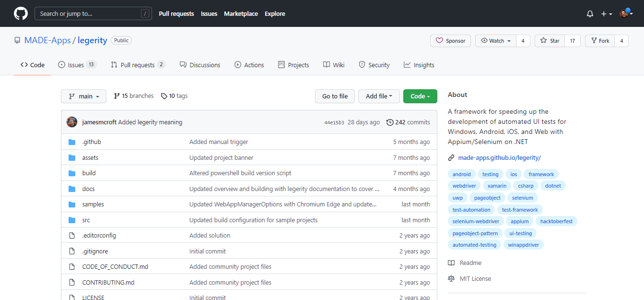Open the notifications bell
Viewport: 644px width, 300px height.
pos(590,14)
